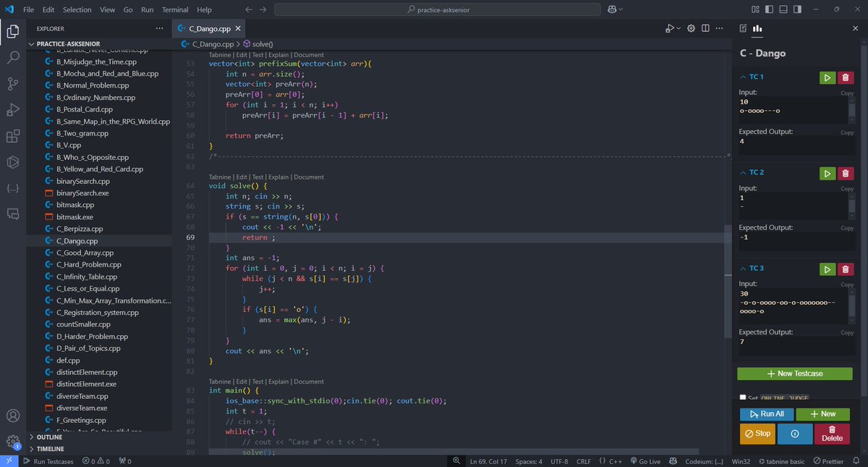Image resolution: width=868 pixels, height=467 pixels.
Task: Delete TC 2 with red trash button
Action: pyautogui.click(x=846, y=173)
